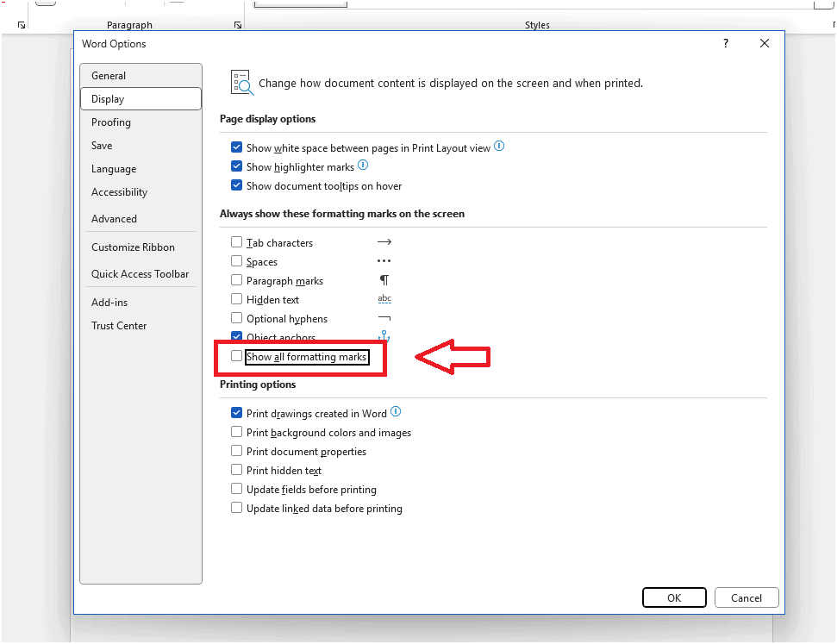Enable Print background colors and images
The width and height of the screenshot is (837, 644).
click(x=236, y=431)
